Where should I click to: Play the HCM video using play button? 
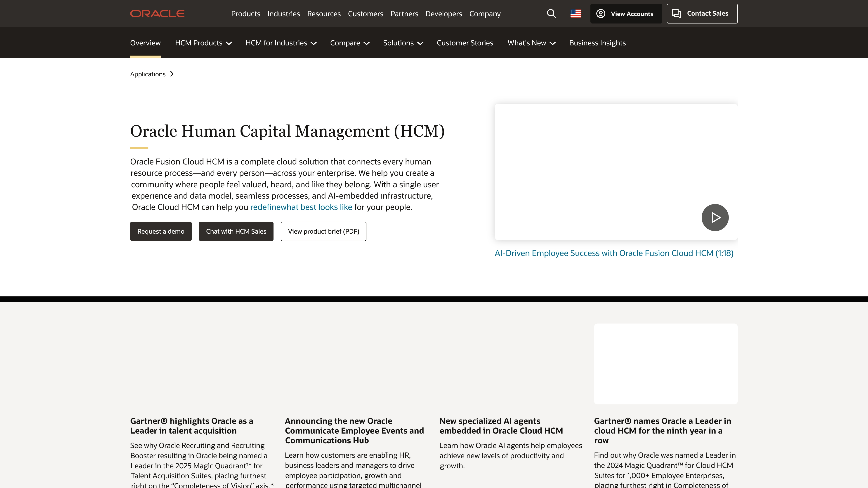715,218
